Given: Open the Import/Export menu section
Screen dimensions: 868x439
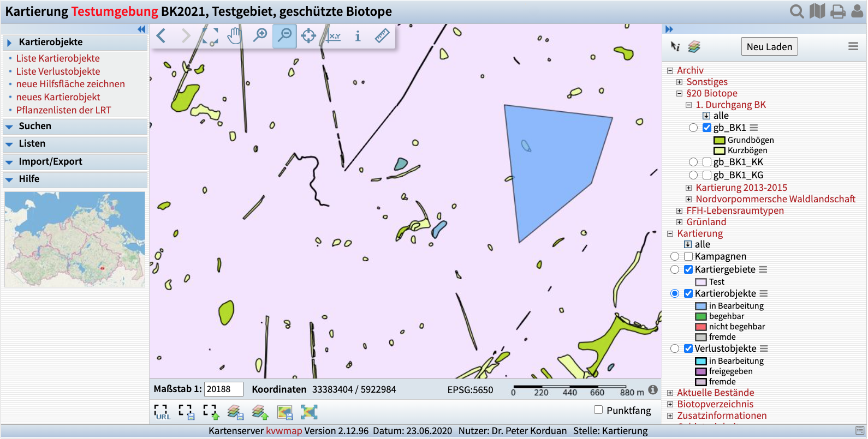Looking at the screenshot, I should tap(50, 161).
